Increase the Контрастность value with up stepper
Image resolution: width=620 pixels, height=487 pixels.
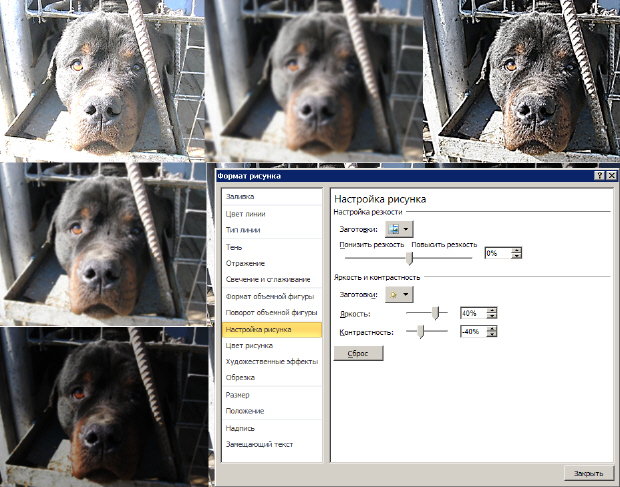point(491,328)
